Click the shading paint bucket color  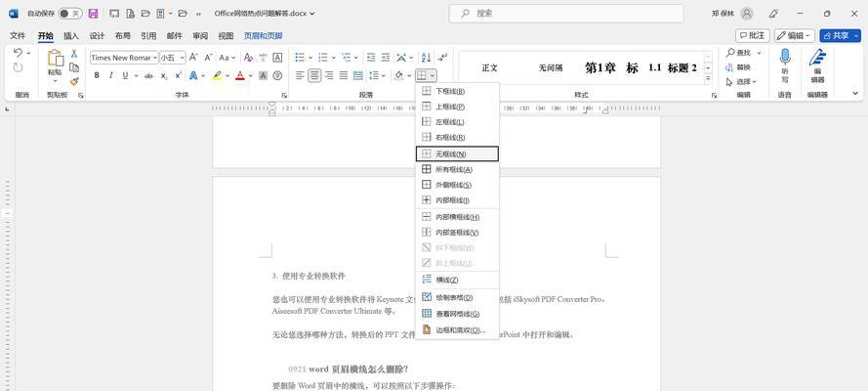pos(398,75)
